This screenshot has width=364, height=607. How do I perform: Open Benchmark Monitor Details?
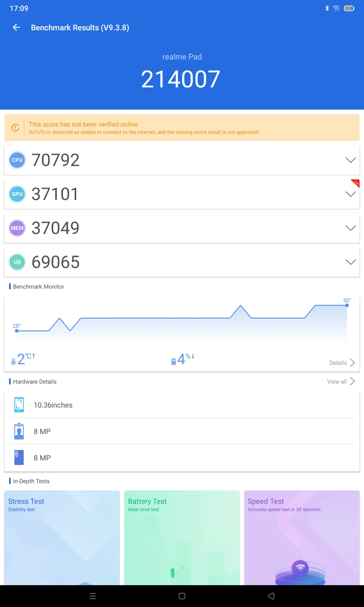342,363
